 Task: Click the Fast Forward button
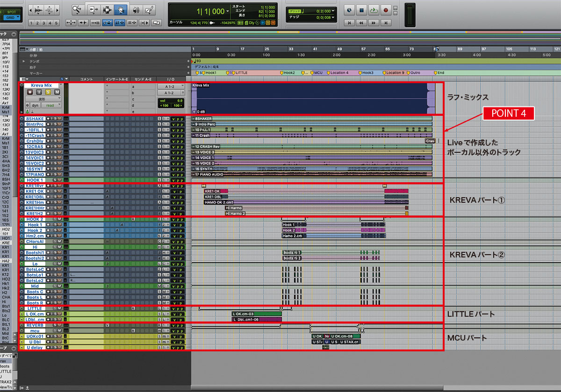[x=374, y=22]
